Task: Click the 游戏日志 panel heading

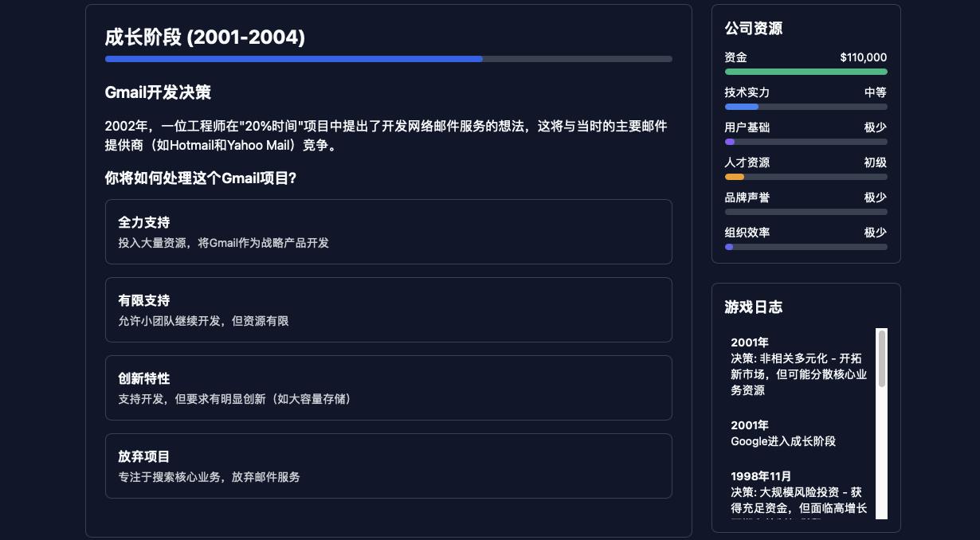Action: pos(754,307)
